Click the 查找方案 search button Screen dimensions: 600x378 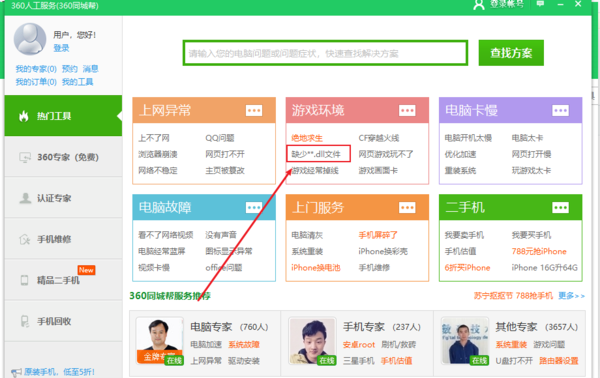[511, 53]
